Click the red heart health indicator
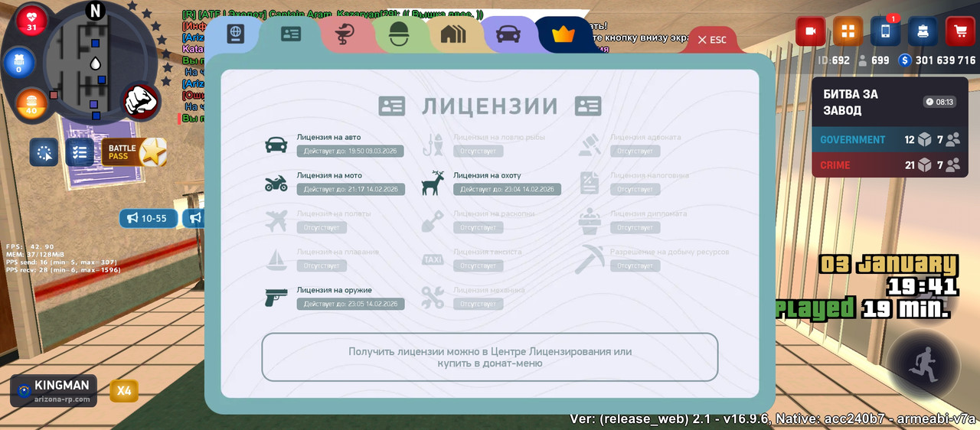The height and width of the screenshot is (430, 980). (x=31, y=21)
